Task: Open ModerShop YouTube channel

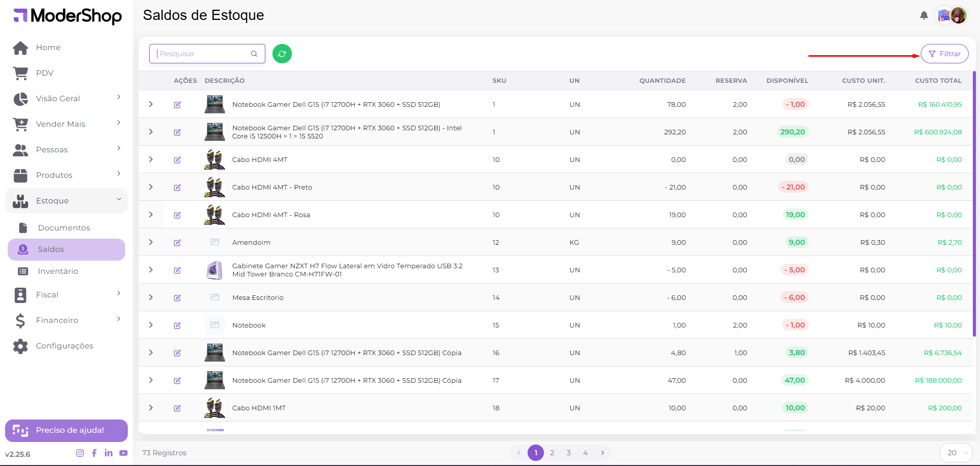Action: [123, 453]
